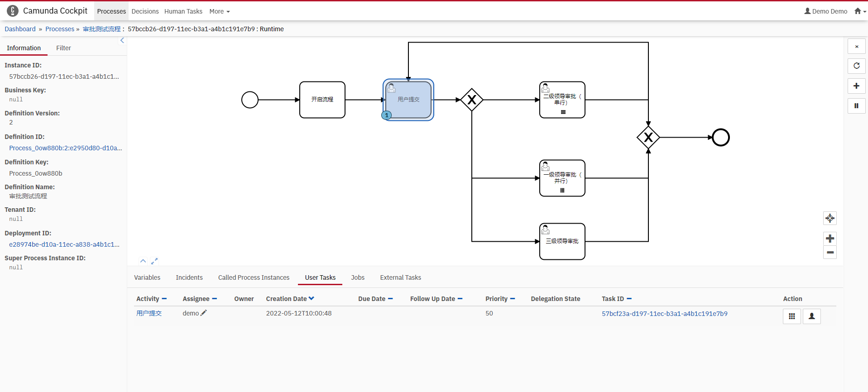Open the Task ID 57bcf23a link
The height and width of the screenshot is (392, 868).
click(664, 314)
